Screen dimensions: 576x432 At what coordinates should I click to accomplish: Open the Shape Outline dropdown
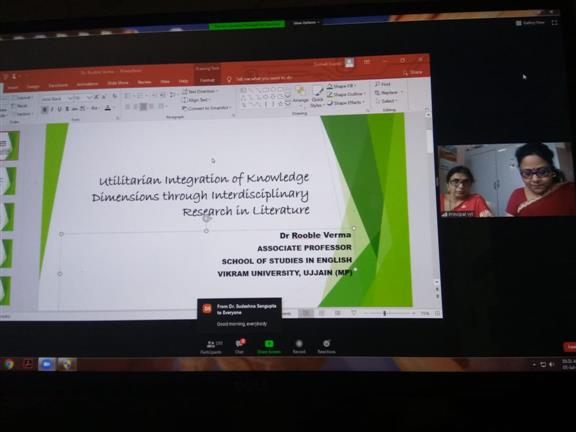click(x=347, y=94)
